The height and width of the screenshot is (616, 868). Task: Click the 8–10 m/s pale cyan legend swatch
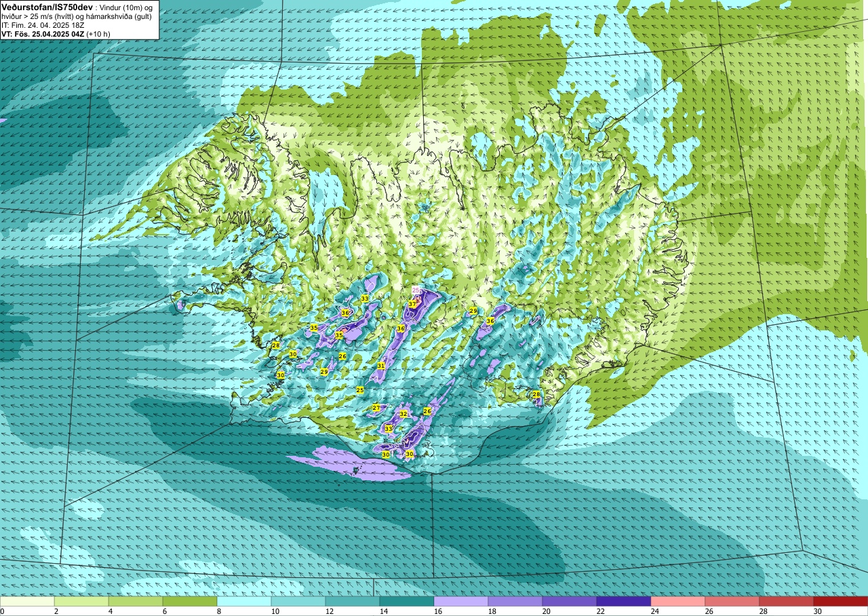pyautogui.click(x=244, y=601)
